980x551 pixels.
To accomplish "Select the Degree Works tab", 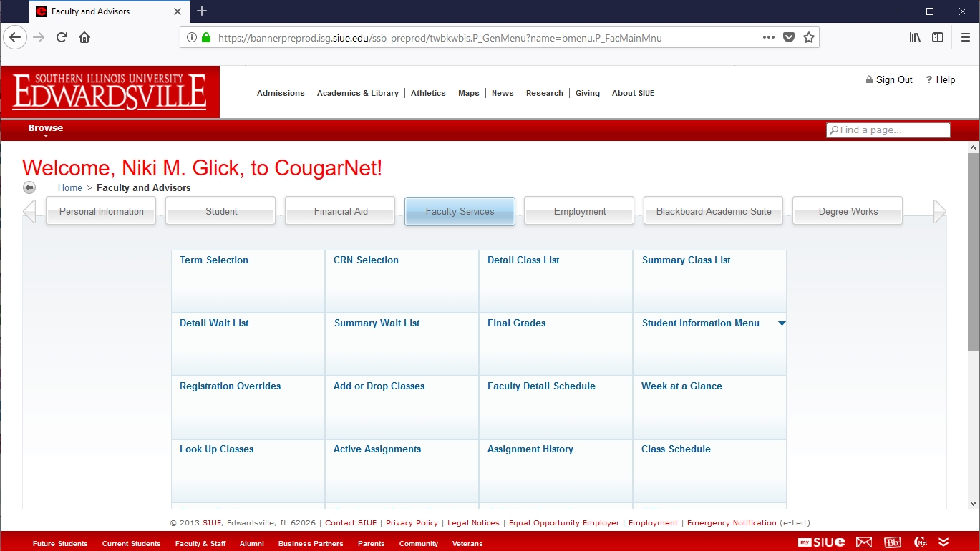I will click(848, 211).
